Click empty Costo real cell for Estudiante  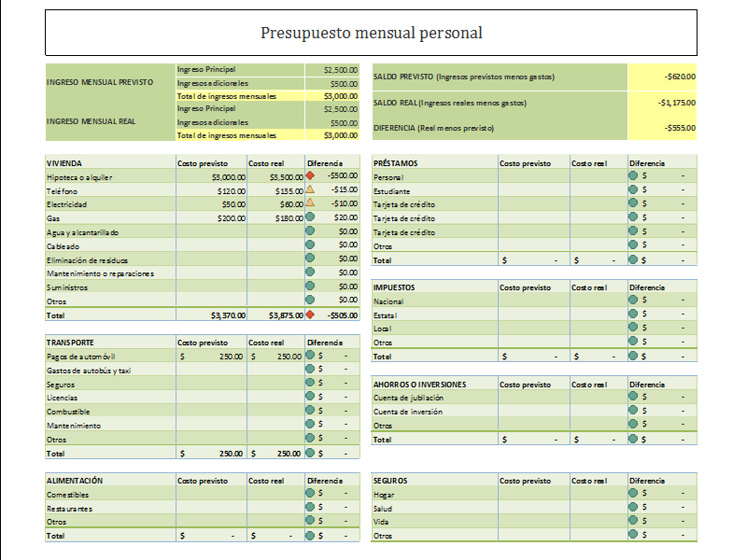point(599,191)
